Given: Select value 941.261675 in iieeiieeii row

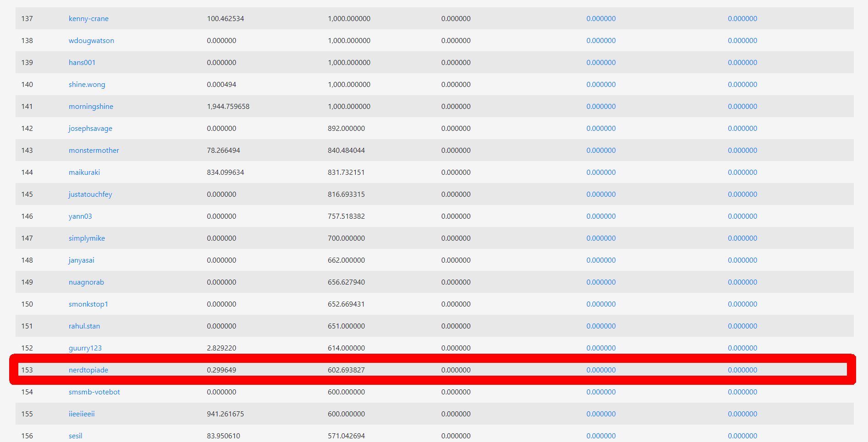Looking at the screenshot, I should 225,414.
